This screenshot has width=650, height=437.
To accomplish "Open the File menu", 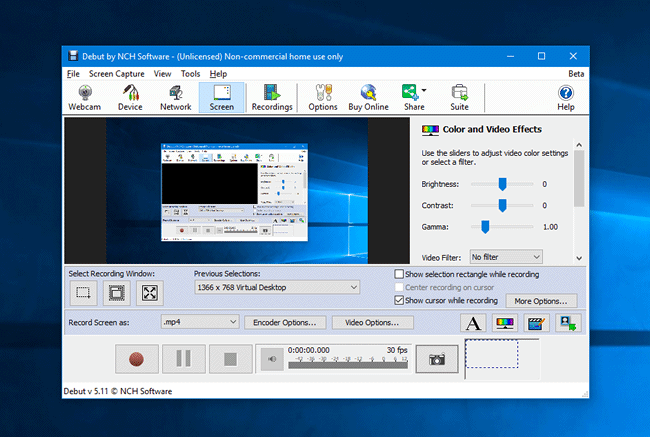I will click(73, 74).
